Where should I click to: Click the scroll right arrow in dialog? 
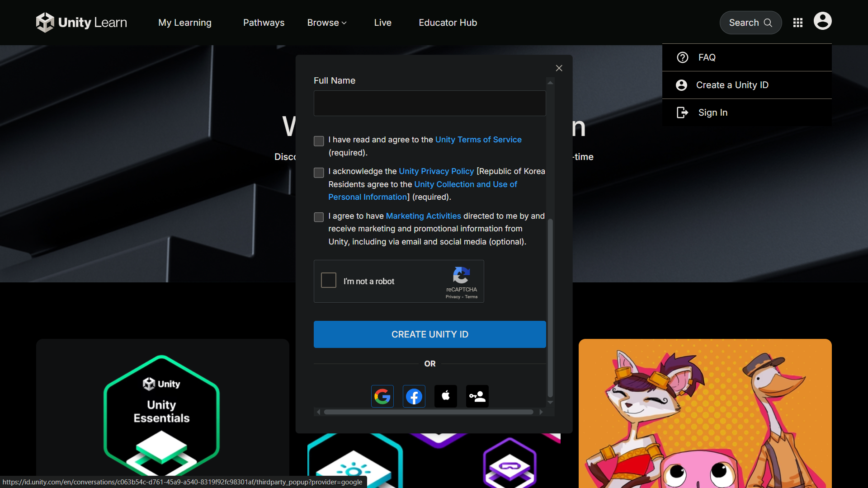[x=541, y=412]
